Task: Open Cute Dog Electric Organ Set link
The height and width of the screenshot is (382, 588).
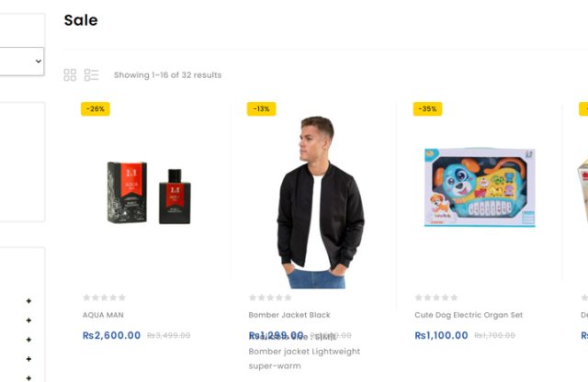Action: click(x=469, y=315)
